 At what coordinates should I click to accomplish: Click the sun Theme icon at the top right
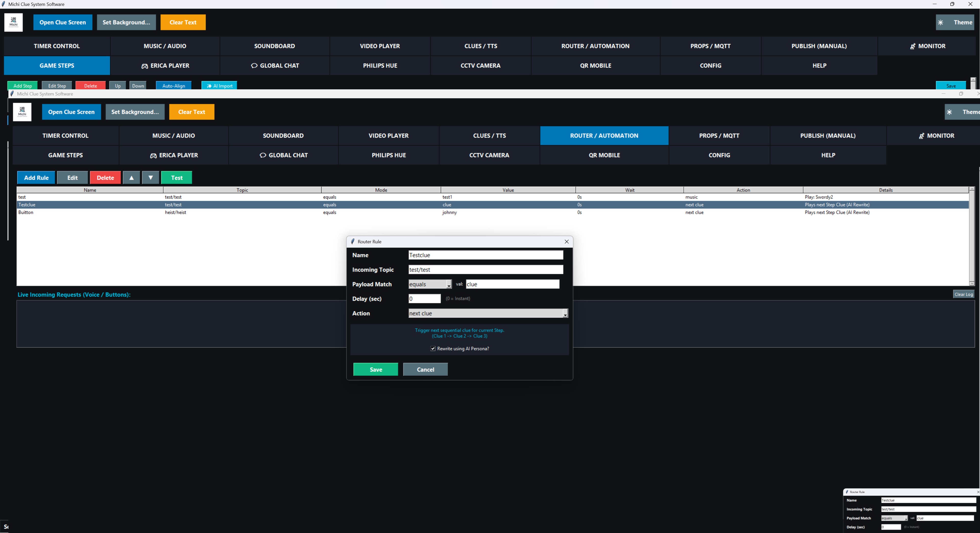[940, 22]
